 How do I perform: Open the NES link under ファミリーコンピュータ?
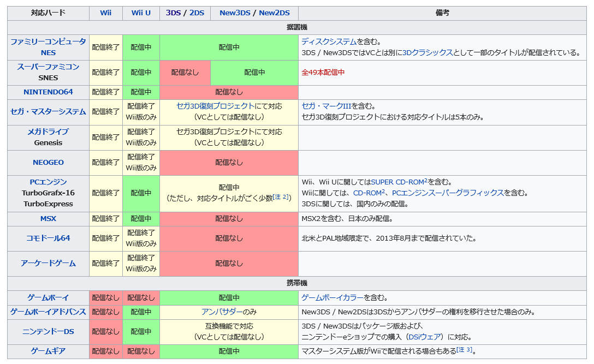[48, 52]
